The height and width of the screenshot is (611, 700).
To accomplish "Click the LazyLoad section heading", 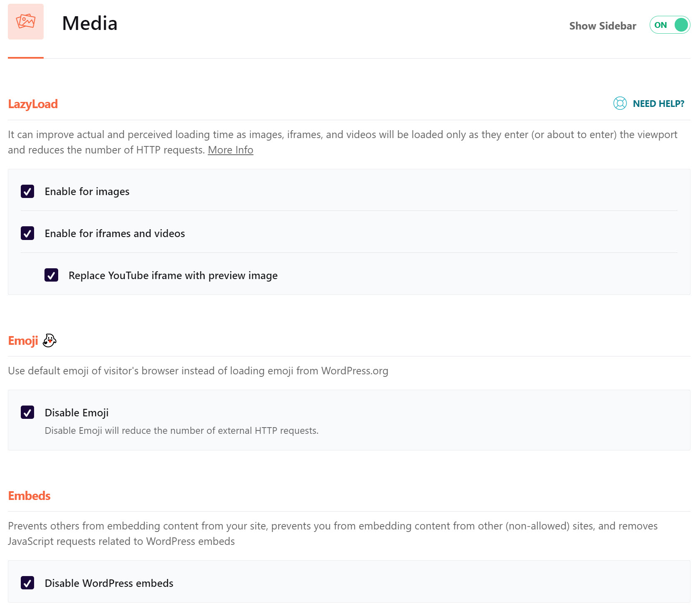I will [x=33, y=104].
